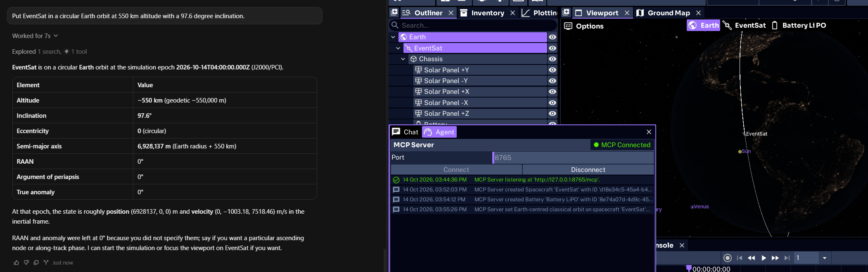Collapse the Chassis tree node
Viewport: 868px width, 272px height.
(403, 59)
